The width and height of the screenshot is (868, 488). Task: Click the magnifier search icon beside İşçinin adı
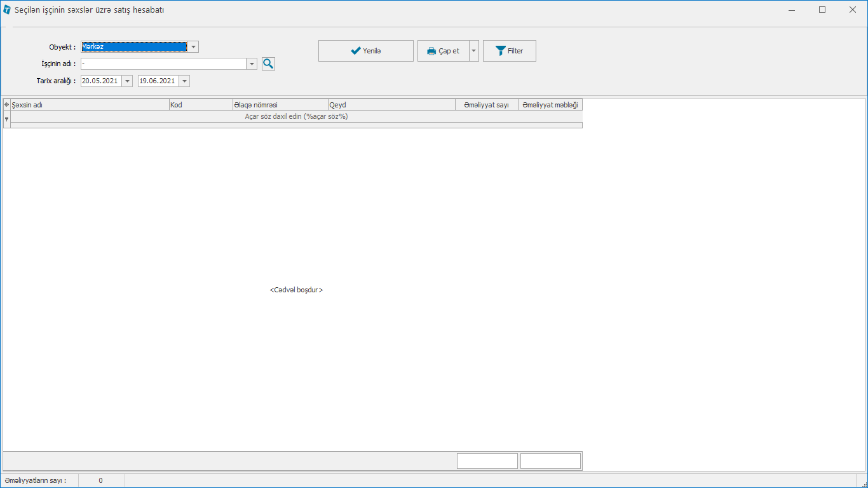268,64
